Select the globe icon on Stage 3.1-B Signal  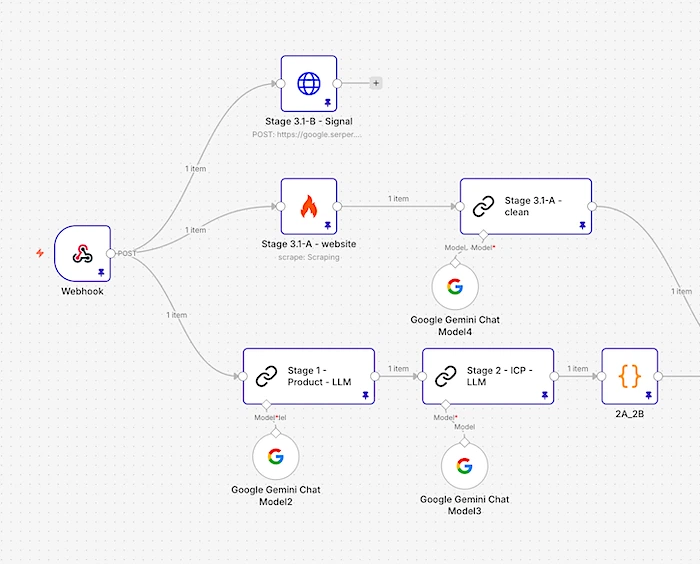tap(308, 83)
